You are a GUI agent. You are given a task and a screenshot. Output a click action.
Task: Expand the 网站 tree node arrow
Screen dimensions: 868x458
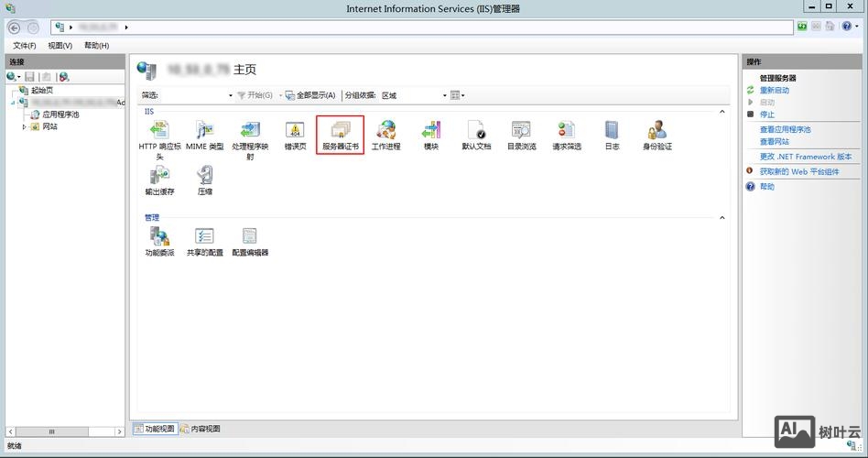pyautogui.click(x=25, y=126)
